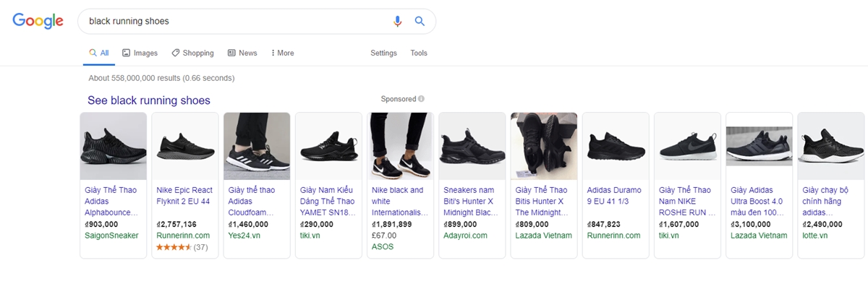The image size is (868, 284).
Task: Click the Adidas Alphabounce shoe thumbnail
Action: (113, 146)
